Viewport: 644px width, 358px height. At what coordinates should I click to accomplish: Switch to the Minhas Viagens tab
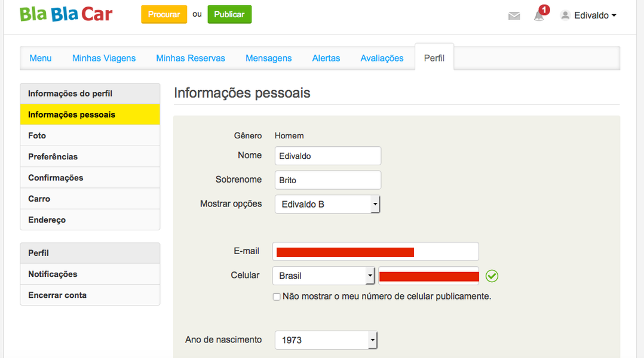tap(104, 58)
